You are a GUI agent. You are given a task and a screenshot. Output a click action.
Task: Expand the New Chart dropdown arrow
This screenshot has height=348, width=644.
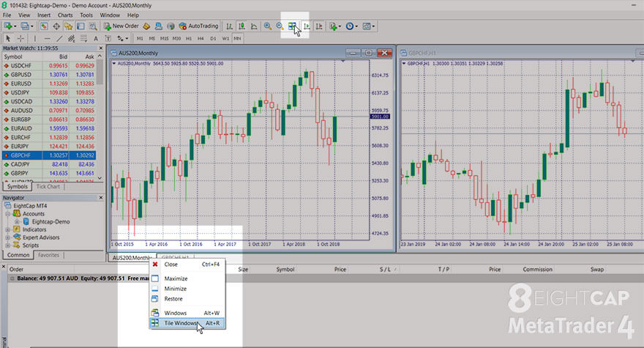tap(15, 26)
